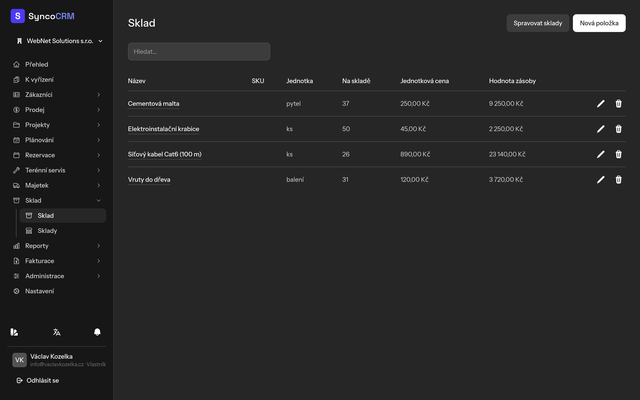
Task: Expand the Administrace menu chevron
Action: tap(98, 276)
